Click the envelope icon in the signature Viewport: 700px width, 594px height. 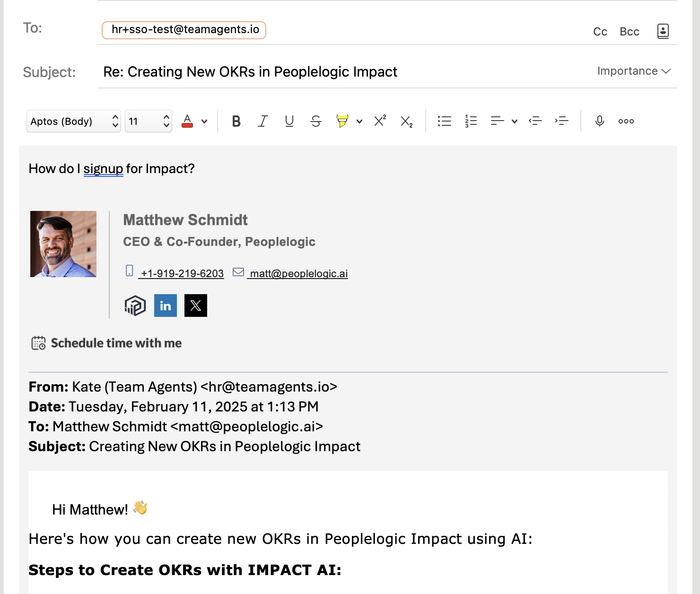coord(238,272)
